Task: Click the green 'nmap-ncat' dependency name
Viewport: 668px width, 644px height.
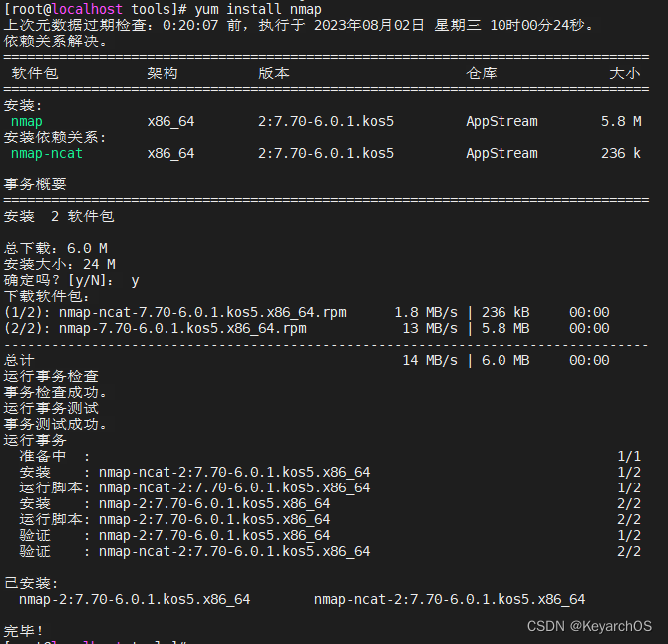Action: (x=47, y=153)
